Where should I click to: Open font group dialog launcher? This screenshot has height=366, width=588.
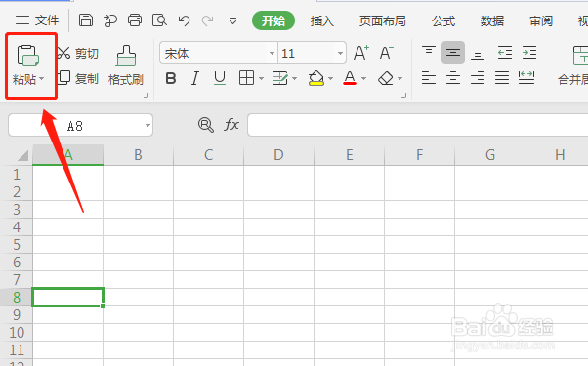[x=403, y=96]
